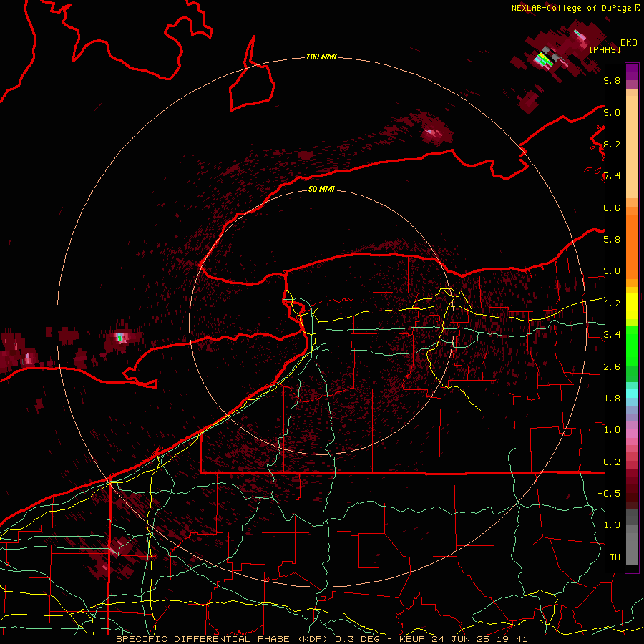Click the -1.3 value on color scale
This screenshot has height=644, width=644.
point(609,525)
